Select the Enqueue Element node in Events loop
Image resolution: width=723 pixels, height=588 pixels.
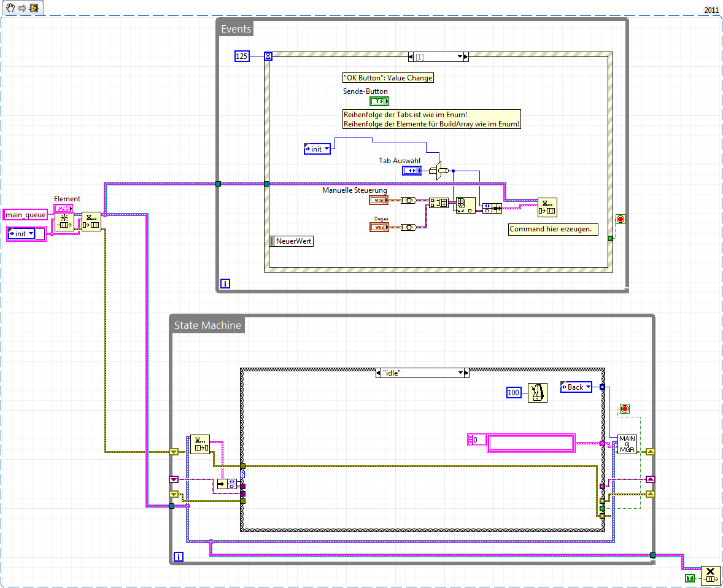(x=547, y=207)
